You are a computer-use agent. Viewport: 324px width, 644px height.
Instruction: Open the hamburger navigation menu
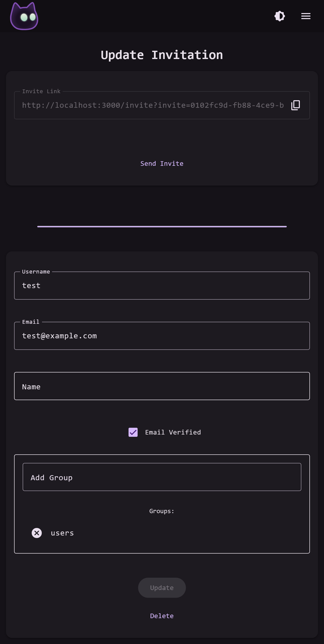click(306, 16)
